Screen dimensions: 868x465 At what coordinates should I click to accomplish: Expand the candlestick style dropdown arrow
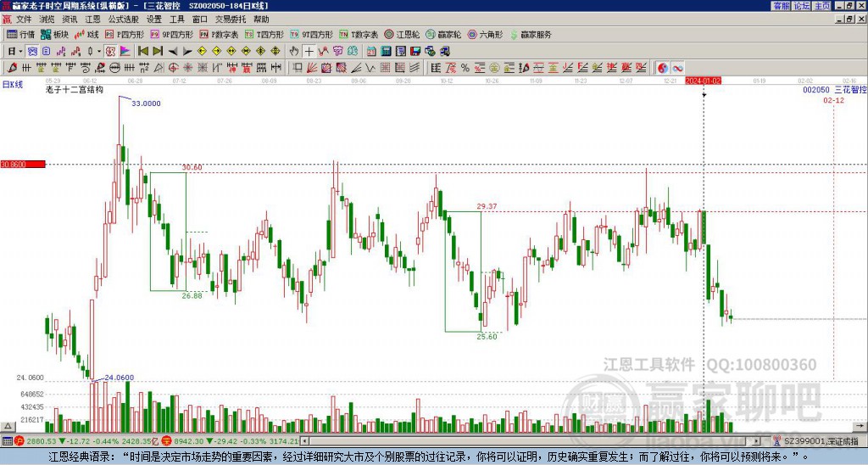click(99, 52)
